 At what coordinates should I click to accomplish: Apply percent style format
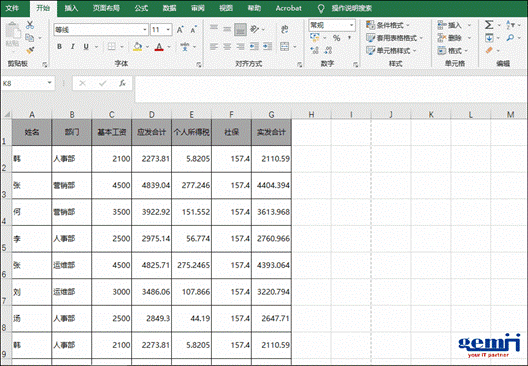click(336, 38)
